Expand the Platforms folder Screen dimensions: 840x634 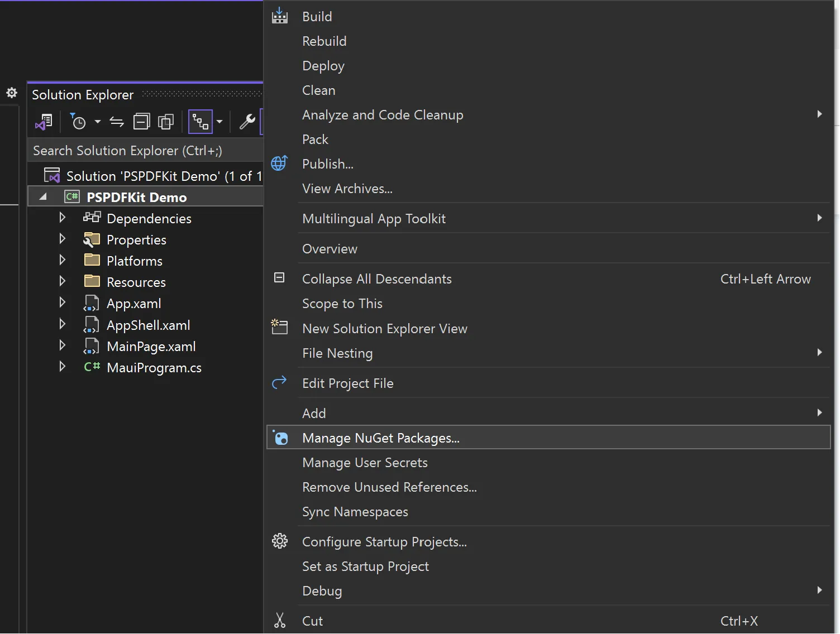click(x=62, y=260)
